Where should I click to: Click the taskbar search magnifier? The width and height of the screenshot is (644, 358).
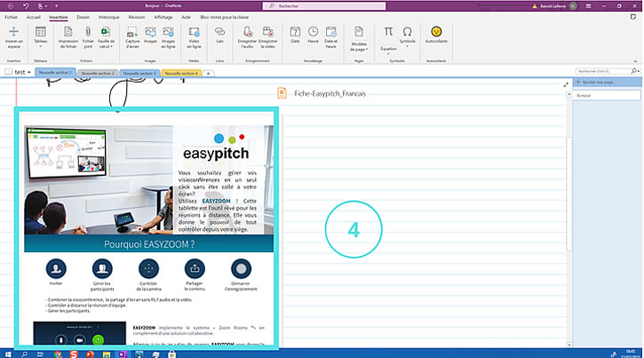pyautogui.click(x=24, y=354)
